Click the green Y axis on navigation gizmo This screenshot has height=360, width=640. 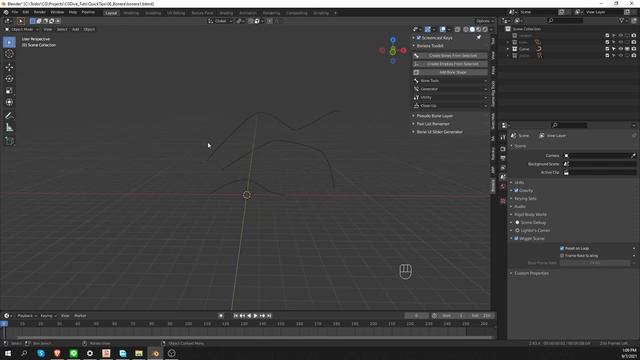(x=393, y=51)
